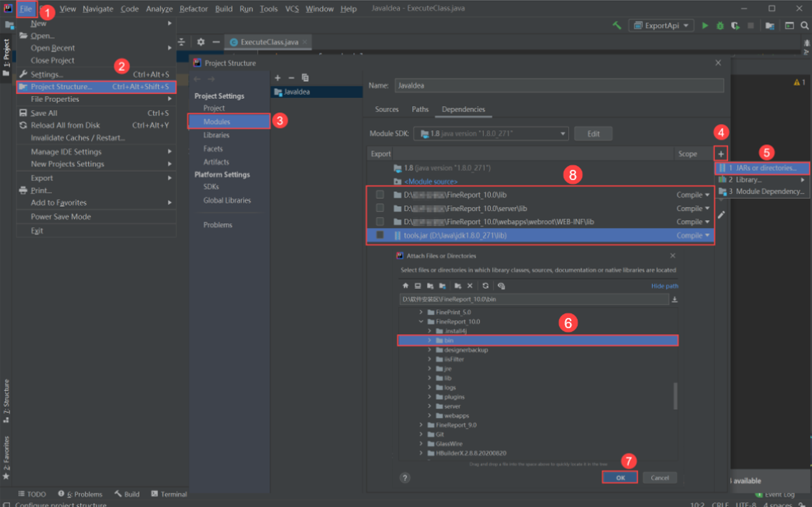Image resolution: width=812 pixels, height=507 pixels.
Task: Select Modules in Project Settings
Action: coord(229,121)
